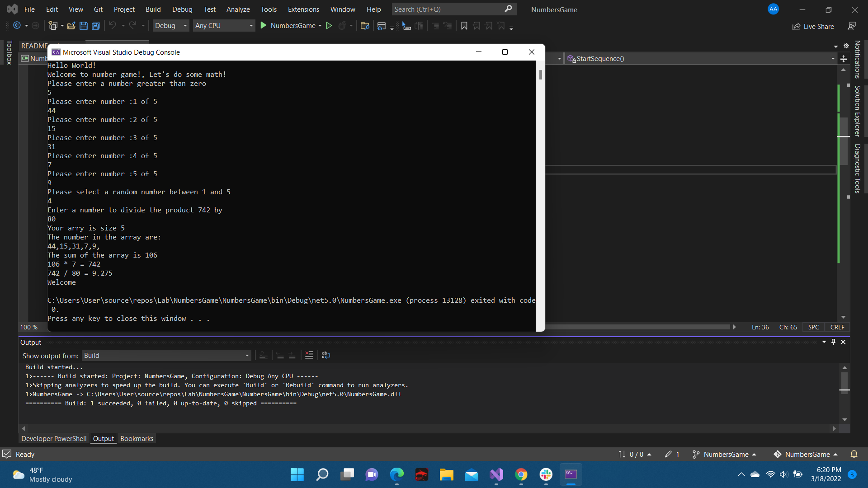This screenshot has height=488, width=868.
Task: Pin the Output panel
Action: pos(833,342)
